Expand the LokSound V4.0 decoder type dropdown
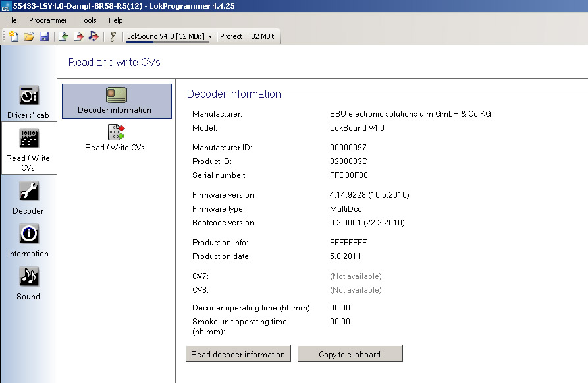This screenshot has width=588, height=383. click(210, 36)
